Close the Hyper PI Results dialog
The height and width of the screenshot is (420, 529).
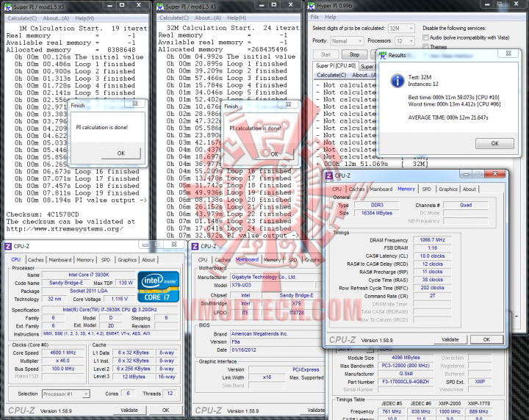(x=508, y=54)
